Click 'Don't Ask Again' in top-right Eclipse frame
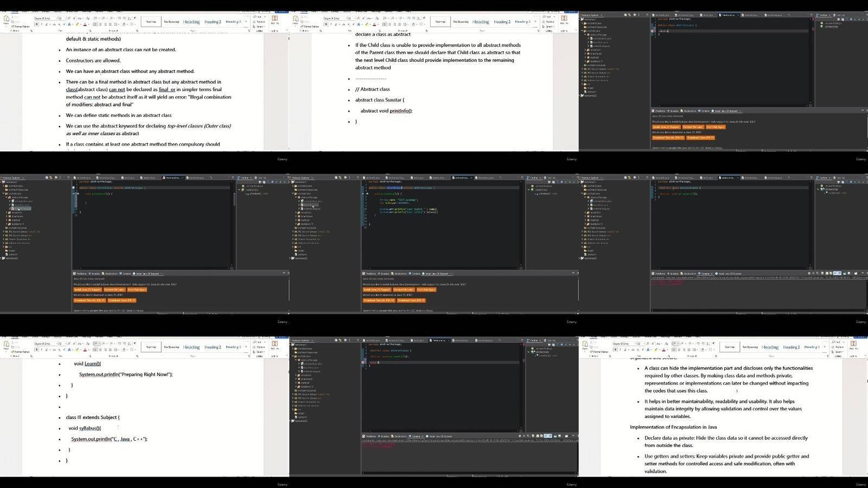The image size is (868, 488). coord(716,127)
